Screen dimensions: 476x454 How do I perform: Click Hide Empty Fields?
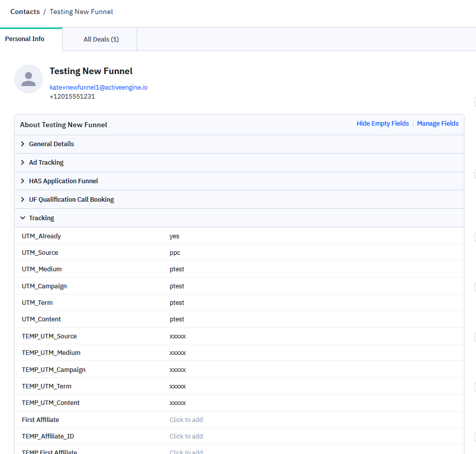(382, 123)
